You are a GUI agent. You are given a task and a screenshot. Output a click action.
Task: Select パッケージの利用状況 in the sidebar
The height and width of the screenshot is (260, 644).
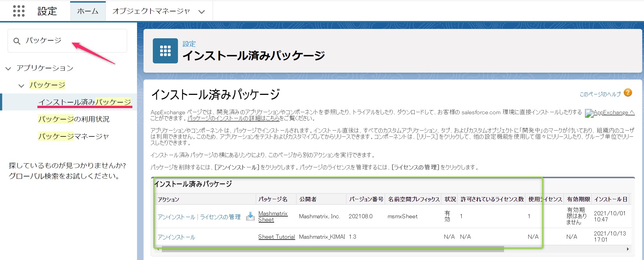pyautogui.click(x=74, y=119)
